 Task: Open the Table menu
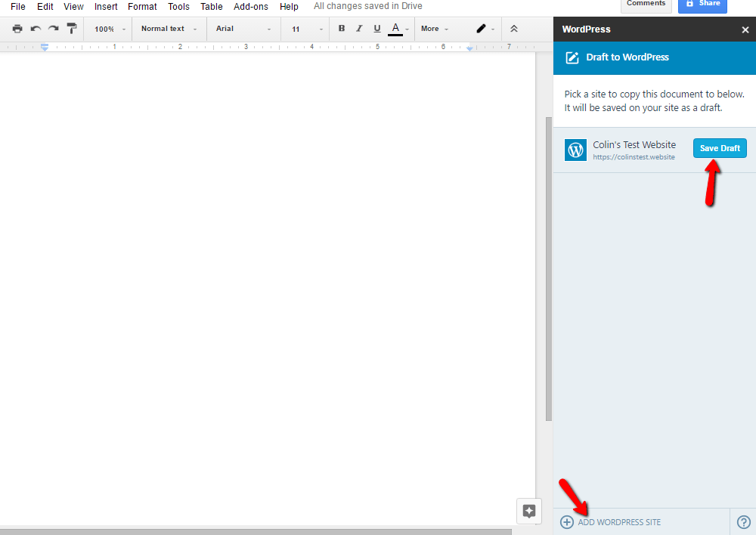(x=212, y=7)
